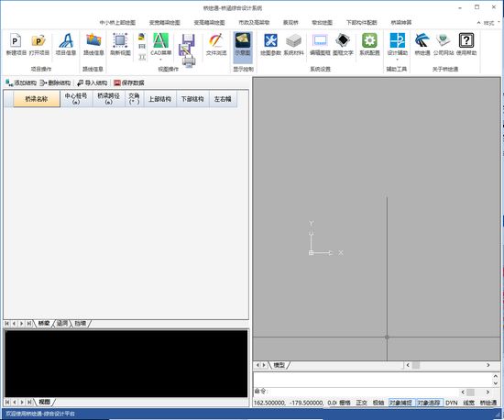Click the horizontal scrollbar thumb beside 模型 tab
Image resolution: width=504 pixels, height=420 pixels.
tap(416, 365)
